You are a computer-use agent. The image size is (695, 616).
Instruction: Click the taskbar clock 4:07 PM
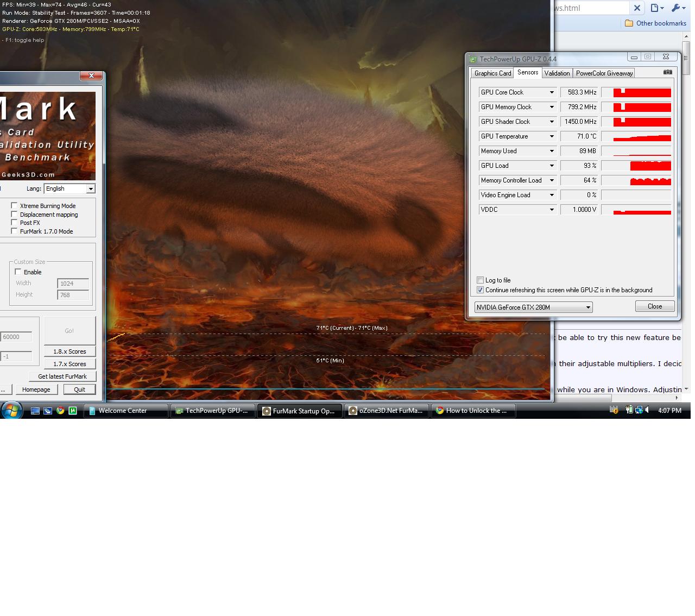(669, 411)
